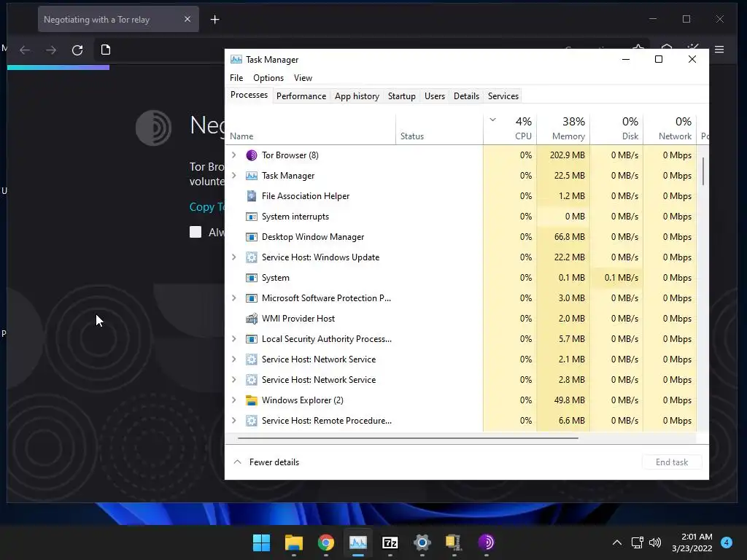Click the Local Security Authority Process icon
Viewport: 747px width, 560px height.
click(252, 339)
